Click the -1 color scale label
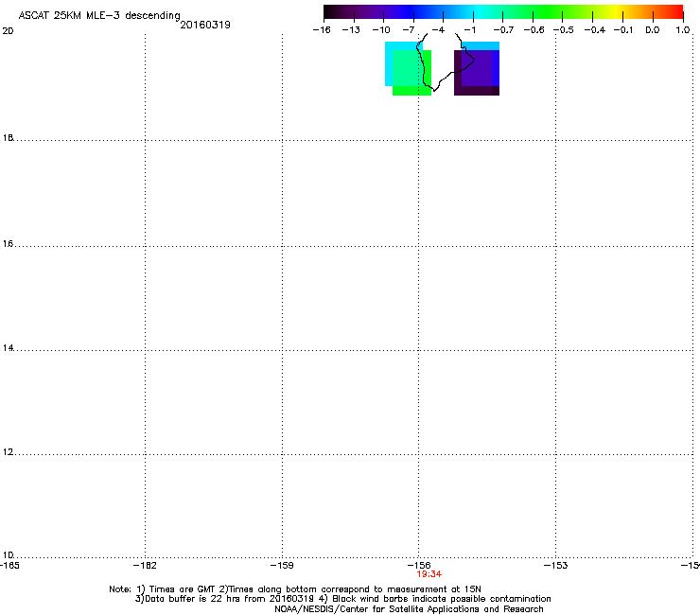The width and height of the screenshot is (700, 615). 469,30
